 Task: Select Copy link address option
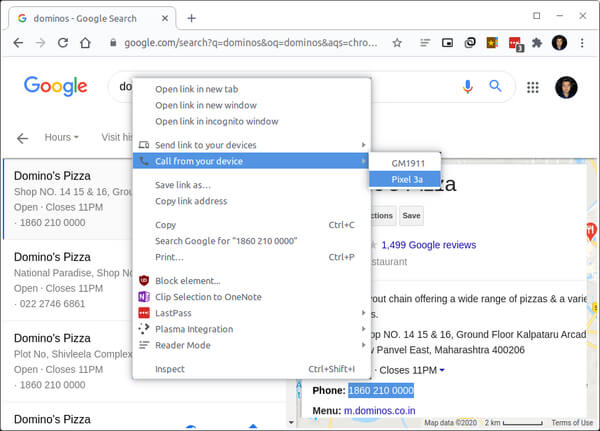[252, 201]
